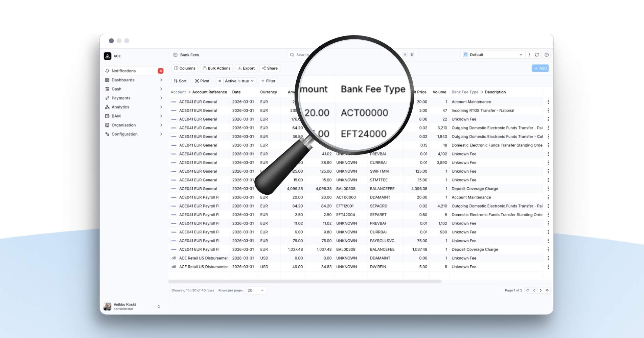644x338 pixels.
Task: Open the Active is true filter dropdown
Action: pyautogui.click(x=239, y=81)
